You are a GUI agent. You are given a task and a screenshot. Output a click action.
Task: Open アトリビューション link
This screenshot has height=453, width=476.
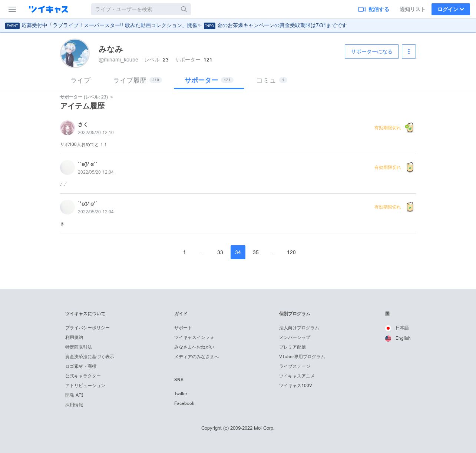click(x=85, y=386)
